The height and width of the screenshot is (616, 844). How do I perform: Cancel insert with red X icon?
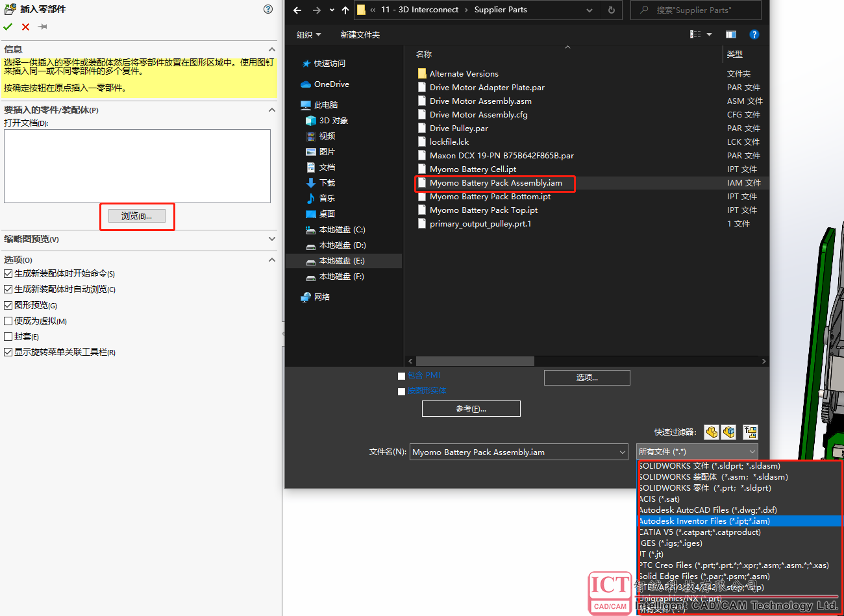click(x=25, y=27)
